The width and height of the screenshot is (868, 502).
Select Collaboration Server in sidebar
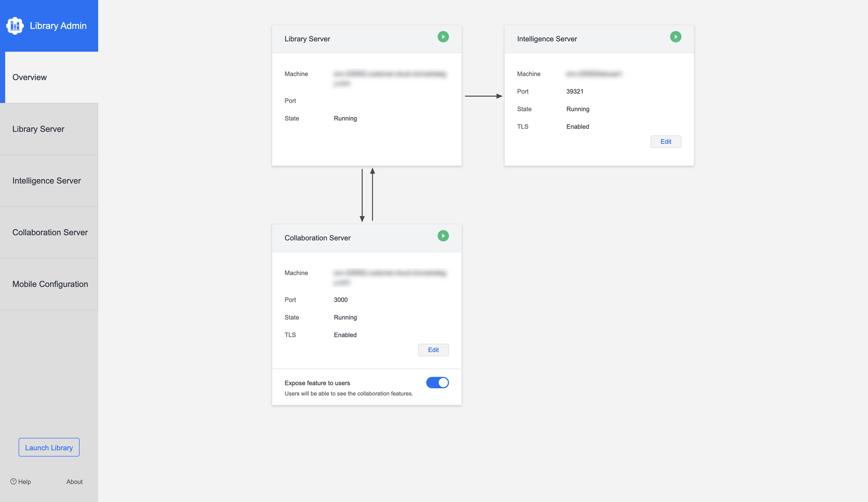coord(49,233)
